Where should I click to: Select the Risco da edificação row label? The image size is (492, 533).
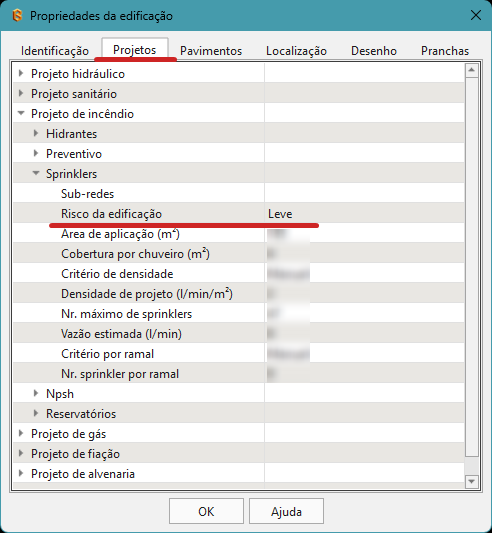pyautogui.click(x=112, y=214)
